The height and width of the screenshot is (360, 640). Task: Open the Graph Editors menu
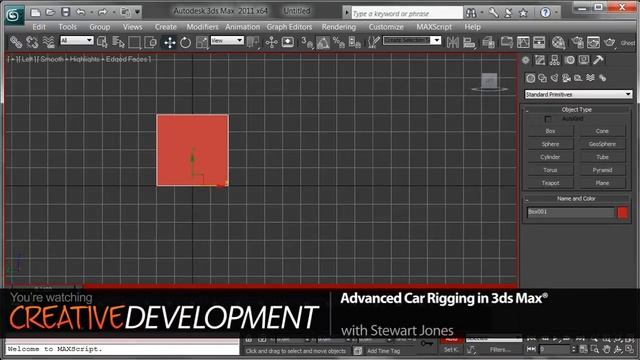click(289, 27)
